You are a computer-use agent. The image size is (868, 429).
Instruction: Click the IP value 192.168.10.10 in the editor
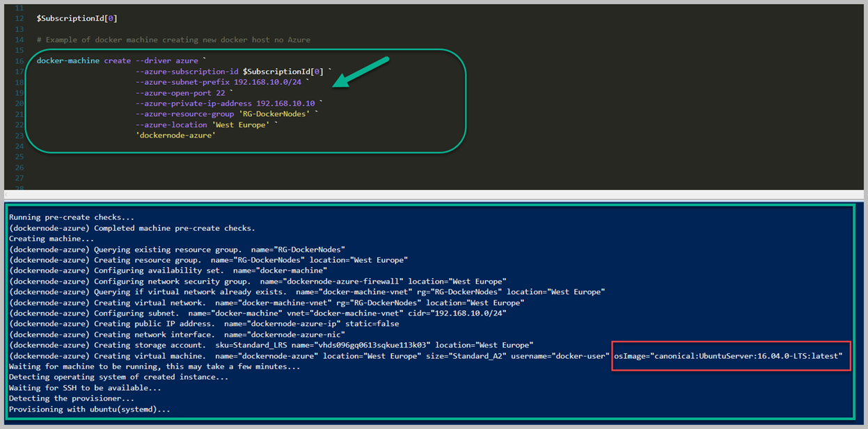[285, 104]
